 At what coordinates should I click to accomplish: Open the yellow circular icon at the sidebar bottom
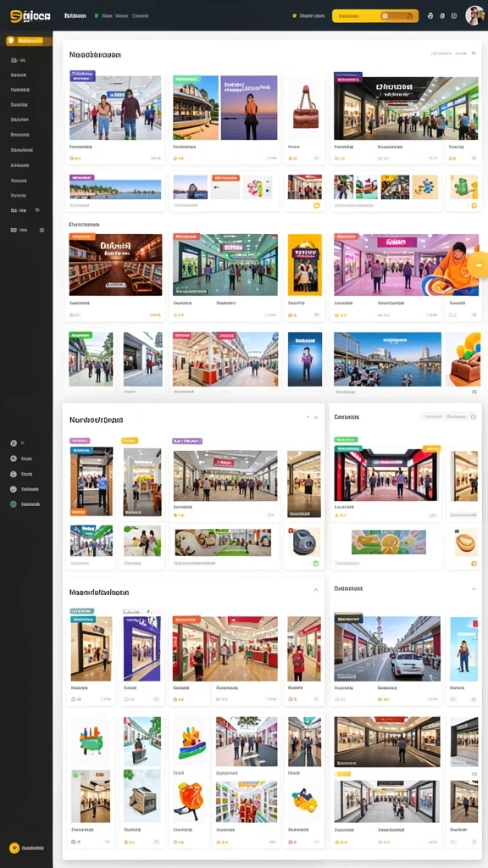(14, 848)
